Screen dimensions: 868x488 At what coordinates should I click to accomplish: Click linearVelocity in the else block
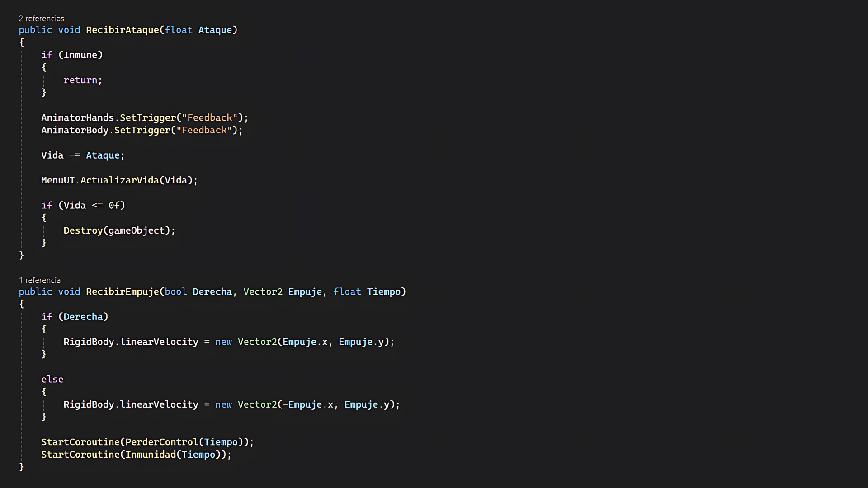pyautogui.click(x=159, y=404)
